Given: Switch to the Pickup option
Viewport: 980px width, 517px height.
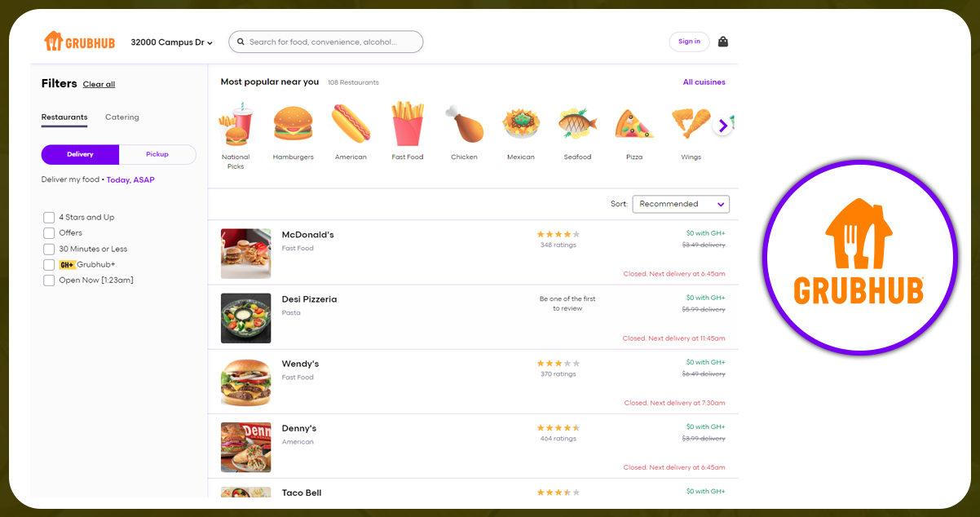Looking at the screenshot, I should pos(157,154).
